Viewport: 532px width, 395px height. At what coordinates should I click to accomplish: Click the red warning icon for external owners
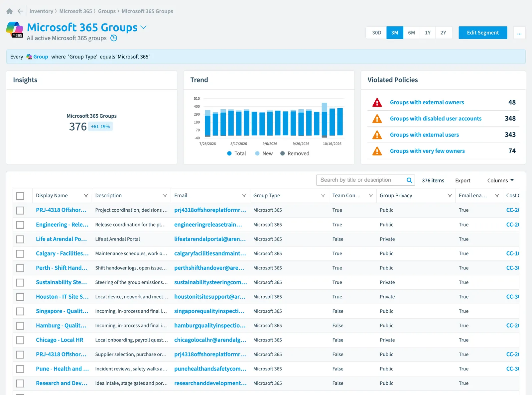click(x=377, y=102)
